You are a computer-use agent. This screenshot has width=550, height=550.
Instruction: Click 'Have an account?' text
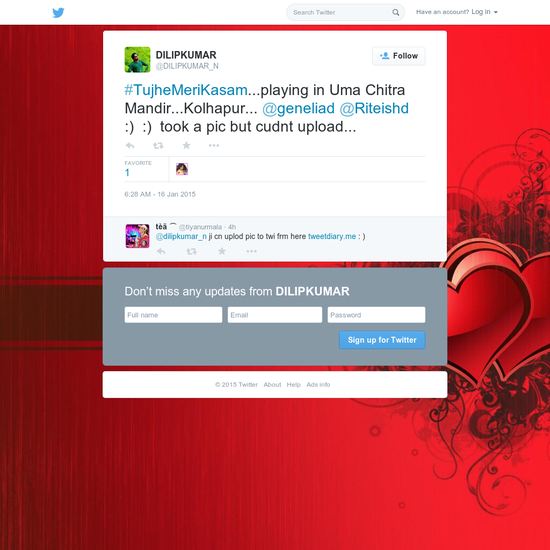click(442, 12)
